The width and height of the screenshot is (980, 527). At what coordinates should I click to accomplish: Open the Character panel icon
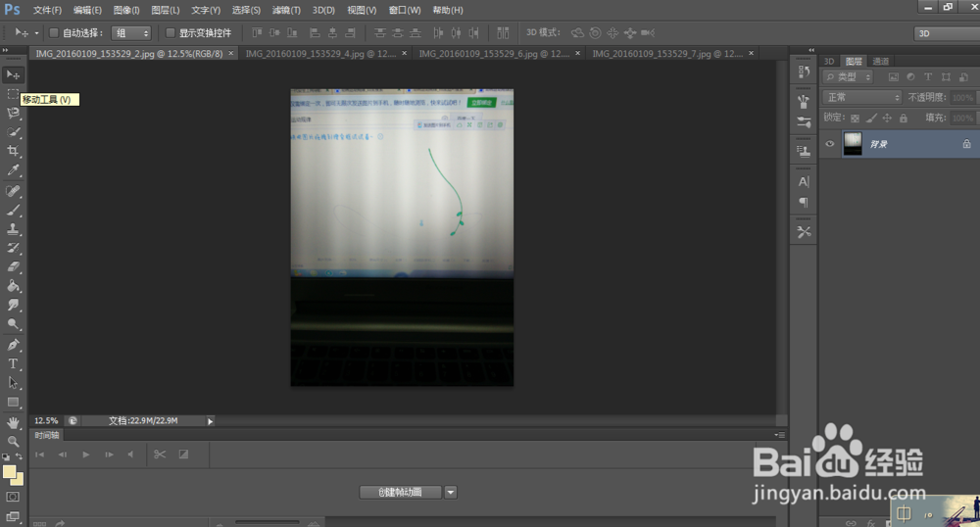[x=804, y=181]
